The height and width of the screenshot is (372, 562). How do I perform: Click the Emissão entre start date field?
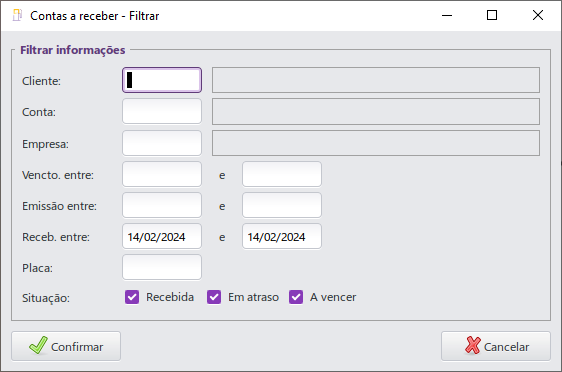click(162, 205)
